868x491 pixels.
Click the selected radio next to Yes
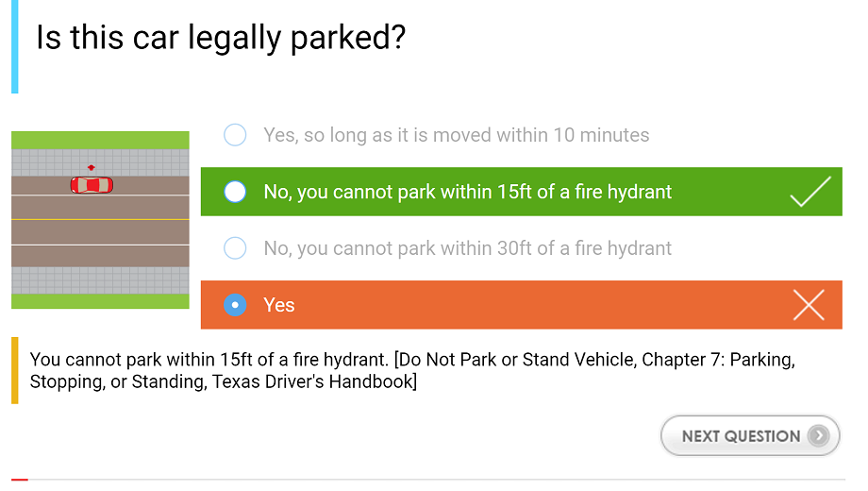235,305
